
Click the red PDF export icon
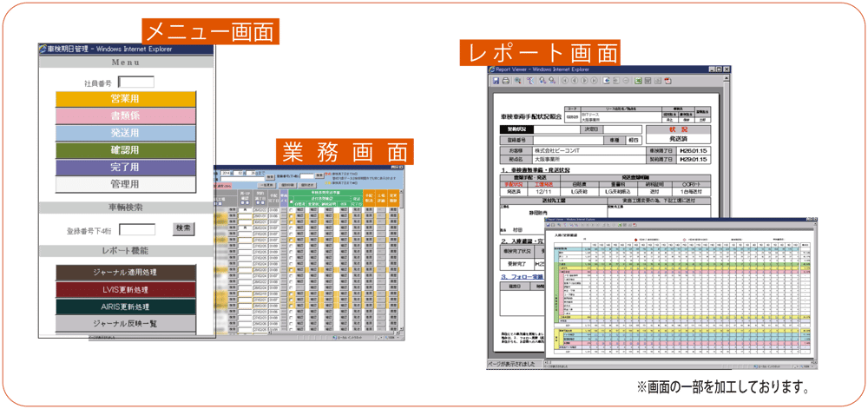tap(667, 81)
